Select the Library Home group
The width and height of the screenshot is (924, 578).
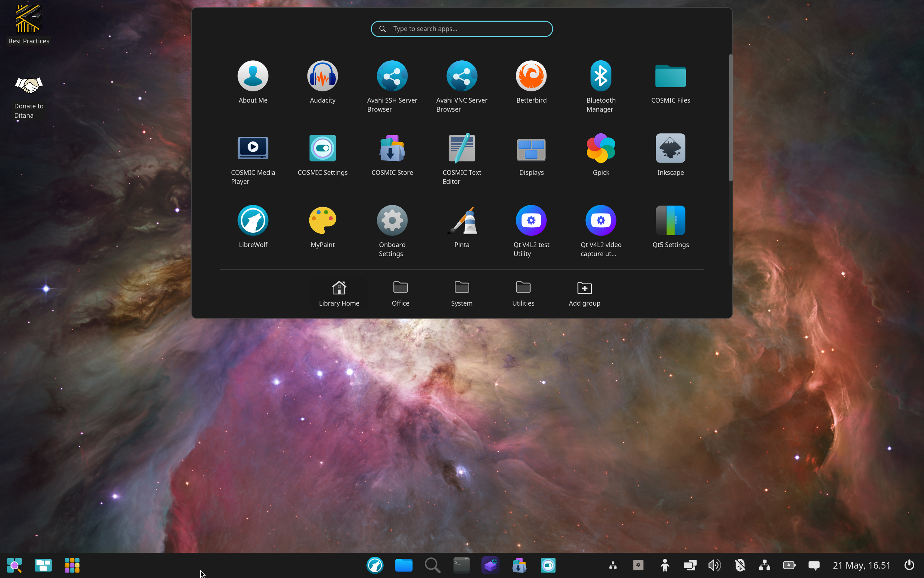click(x=339, y=294)
